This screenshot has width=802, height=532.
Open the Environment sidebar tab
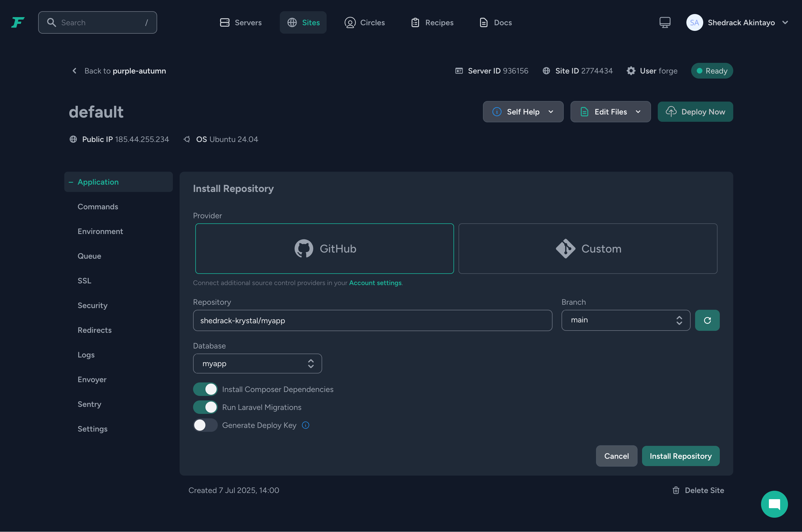click(x=100, y=231)
